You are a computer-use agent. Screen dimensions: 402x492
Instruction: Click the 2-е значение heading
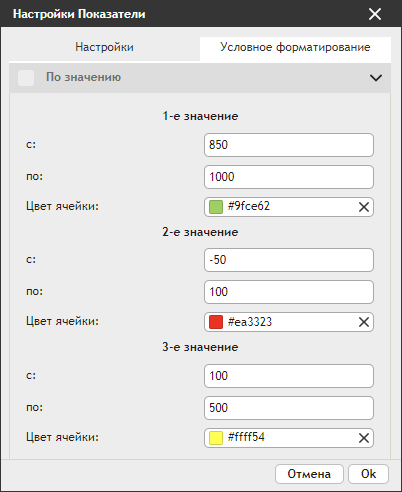coord(200,232)
